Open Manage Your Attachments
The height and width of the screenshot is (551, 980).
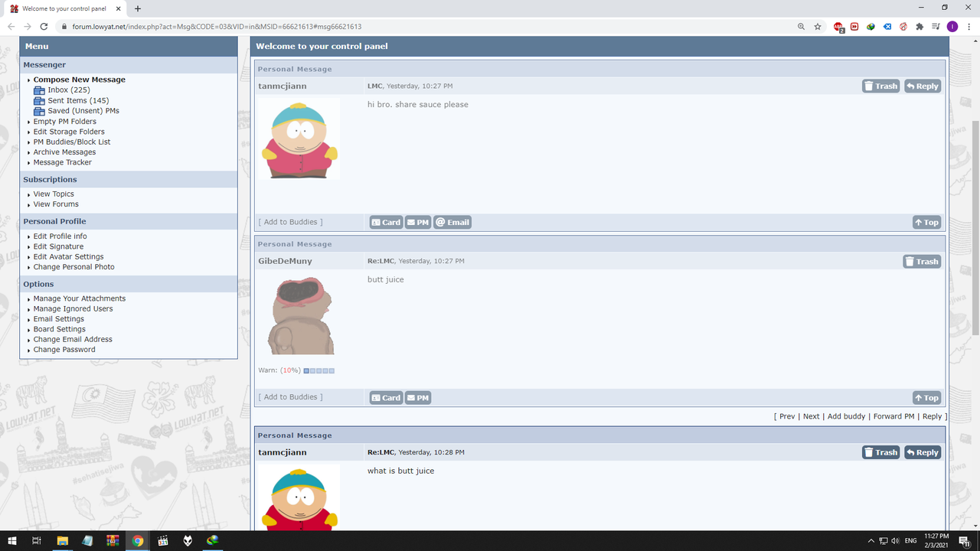pos(80,298)
